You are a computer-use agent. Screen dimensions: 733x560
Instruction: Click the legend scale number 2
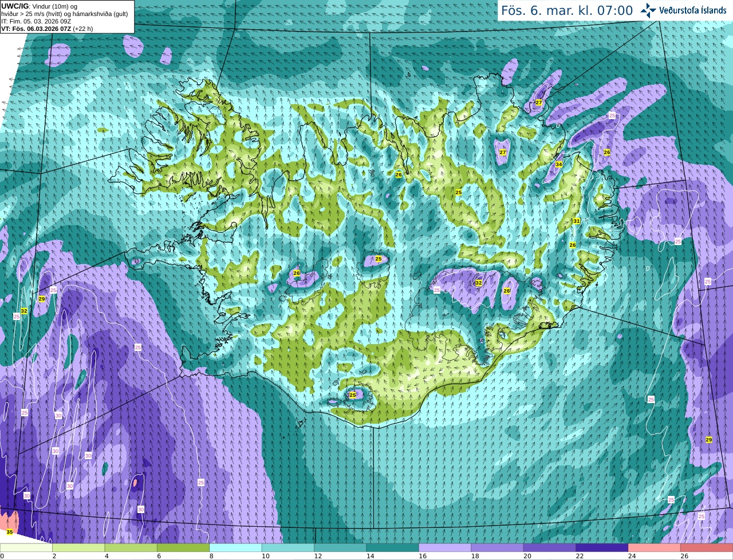(54, 556)
